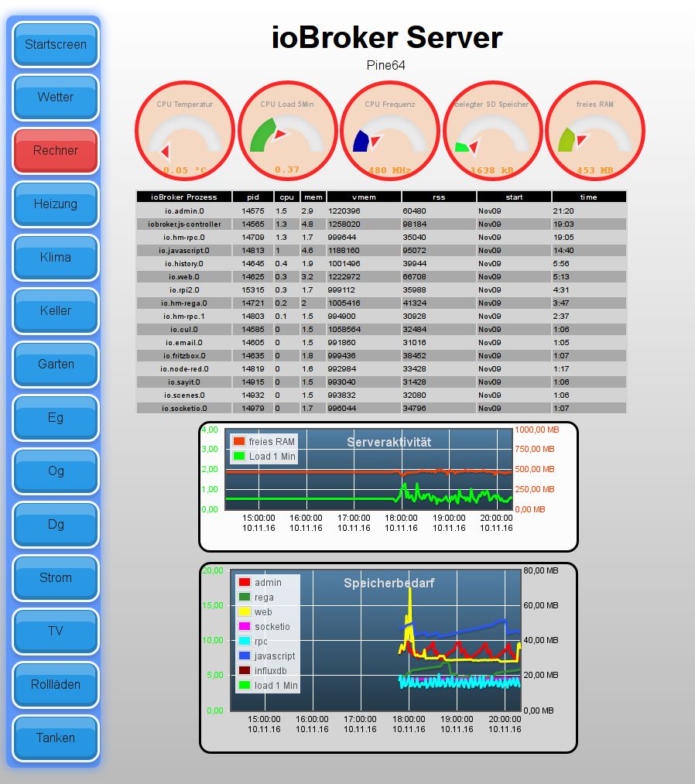
Task: Click the io.hm-rega.0 process name
Action: (184, 303)
